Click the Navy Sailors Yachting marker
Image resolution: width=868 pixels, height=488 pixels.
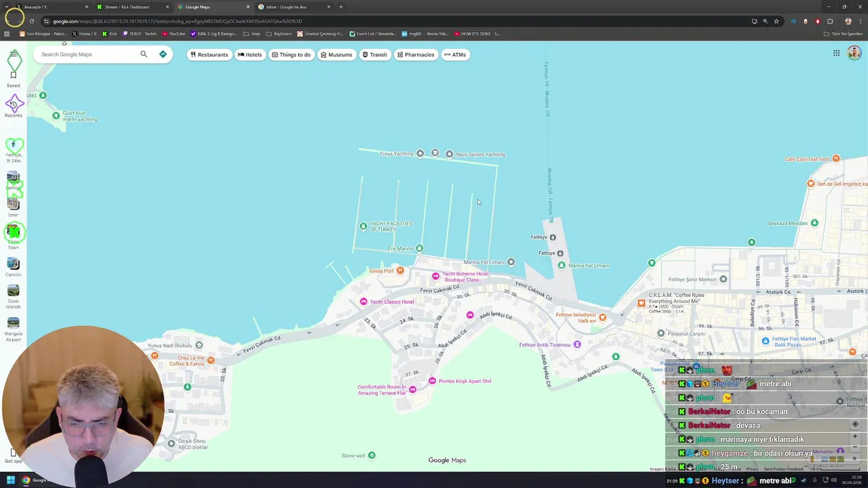(449, 155)
